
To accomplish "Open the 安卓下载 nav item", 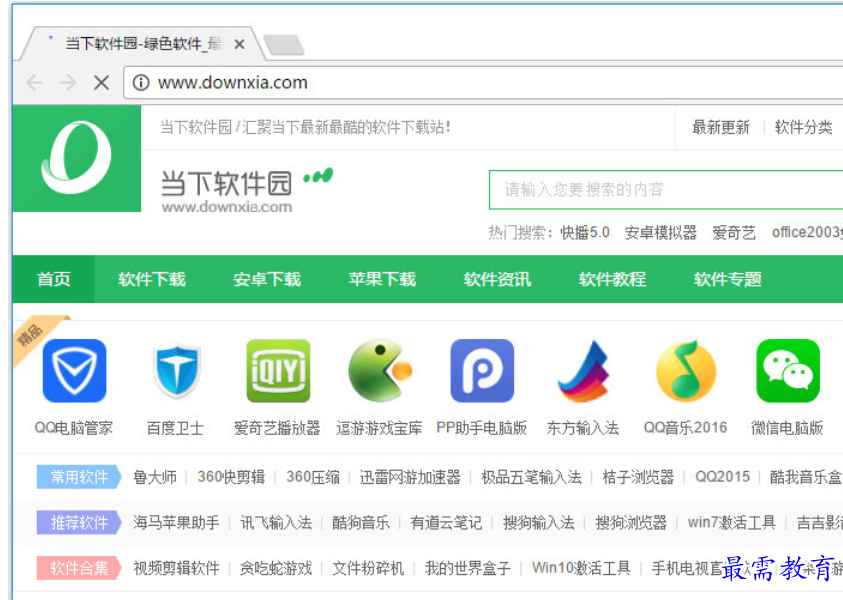I will (267, 279).
